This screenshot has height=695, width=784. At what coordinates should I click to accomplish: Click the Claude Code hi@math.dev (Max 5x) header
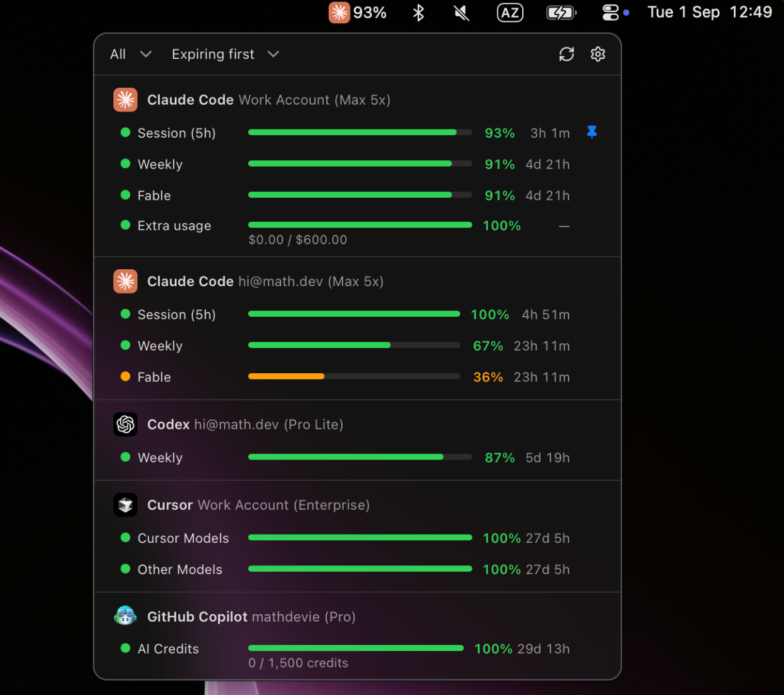[266, 282]
